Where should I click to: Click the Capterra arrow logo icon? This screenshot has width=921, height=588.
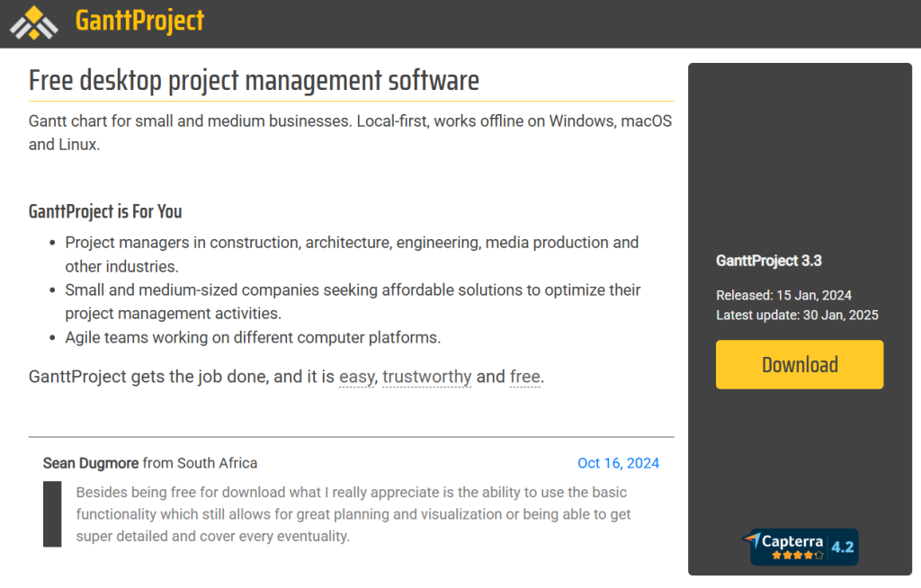pyautogui.click(x=752, y=539)
